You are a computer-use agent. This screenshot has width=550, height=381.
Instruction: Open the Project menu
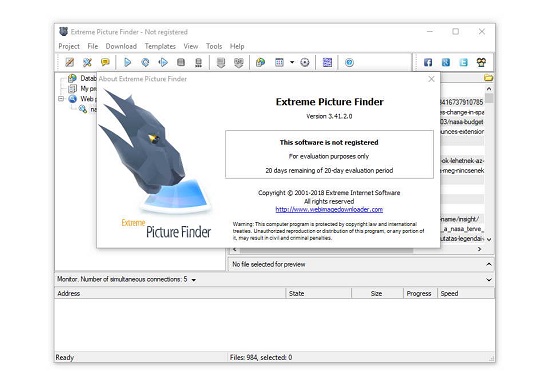[x=69, y=46]
